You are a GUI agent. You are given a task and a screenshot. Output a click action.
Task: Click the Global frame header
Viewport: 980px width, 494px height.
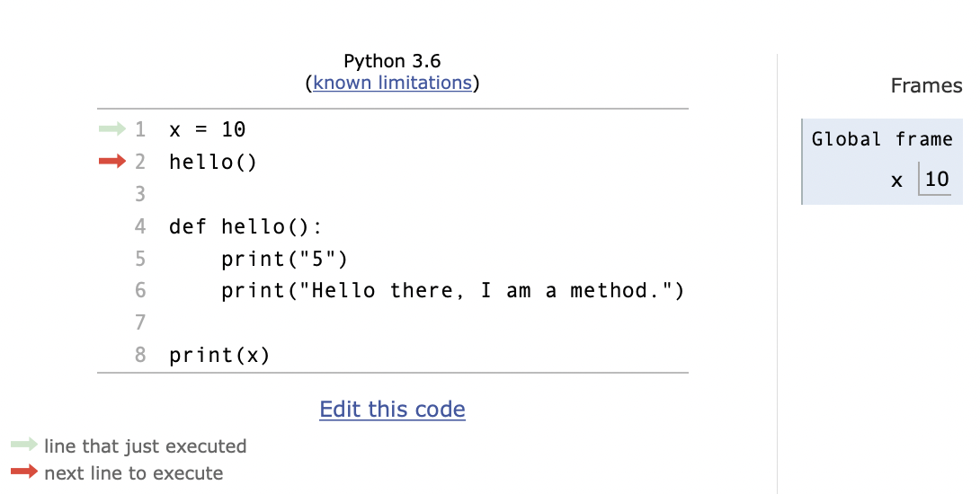click(x=882, y=138)
